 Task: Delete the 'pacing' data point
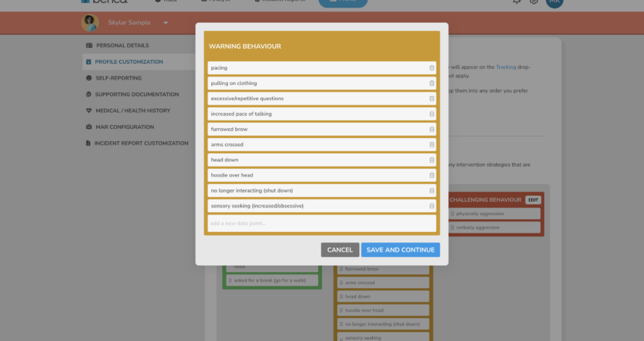coord(432,68)
